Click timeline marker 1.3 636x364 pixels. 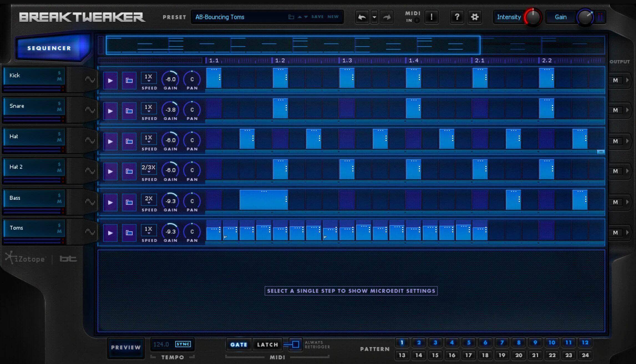coord(347,60)
